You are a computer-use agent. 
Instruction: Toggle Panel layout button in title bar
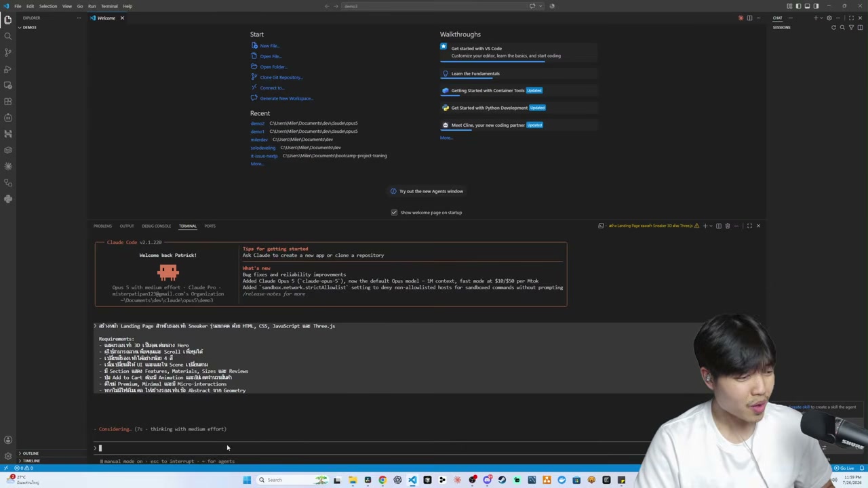pos(807,6)
